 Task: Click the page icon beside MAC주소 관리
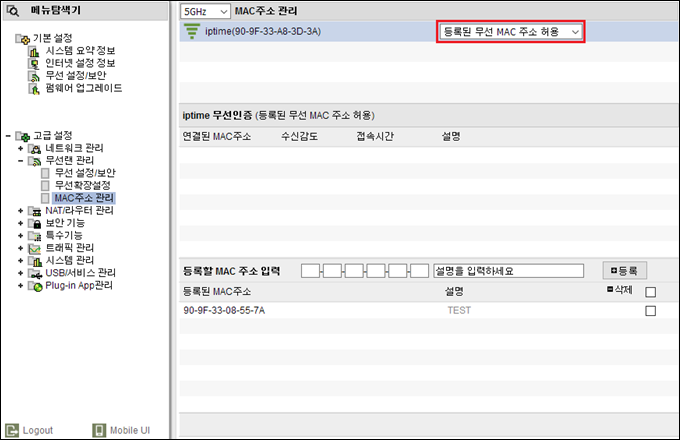click(45, 198)
